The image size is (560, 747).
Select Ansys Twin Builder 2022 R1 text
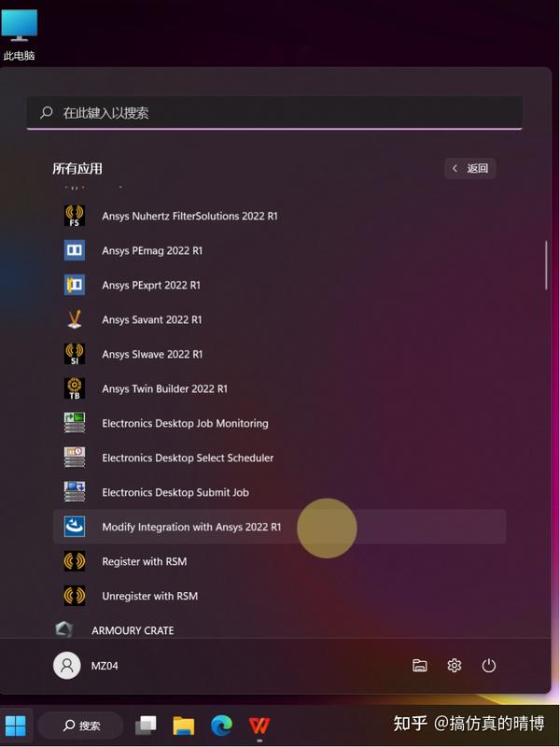pyautogui.click(x=164, y=388)
